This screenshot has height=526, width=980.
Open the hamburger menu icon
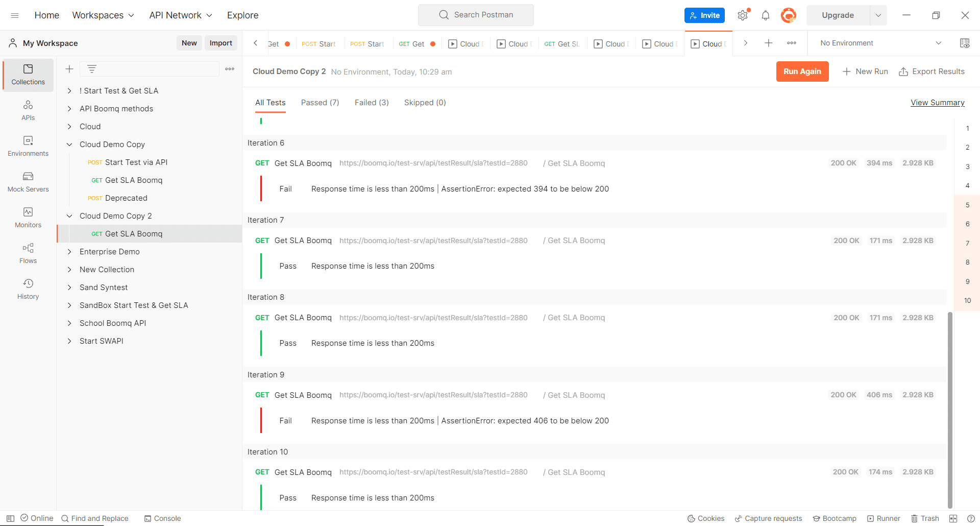click(15, 15)
